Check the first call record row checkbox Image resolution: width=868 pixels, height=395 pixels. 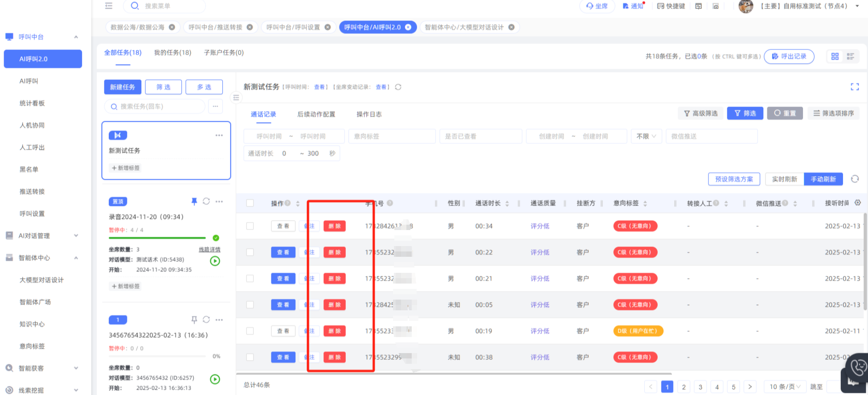point(250,226)
